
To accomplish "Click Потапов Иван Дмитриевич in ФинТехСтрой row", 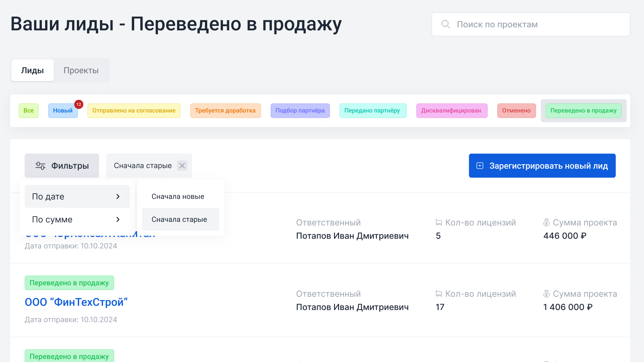I will [x=352, y=307].
